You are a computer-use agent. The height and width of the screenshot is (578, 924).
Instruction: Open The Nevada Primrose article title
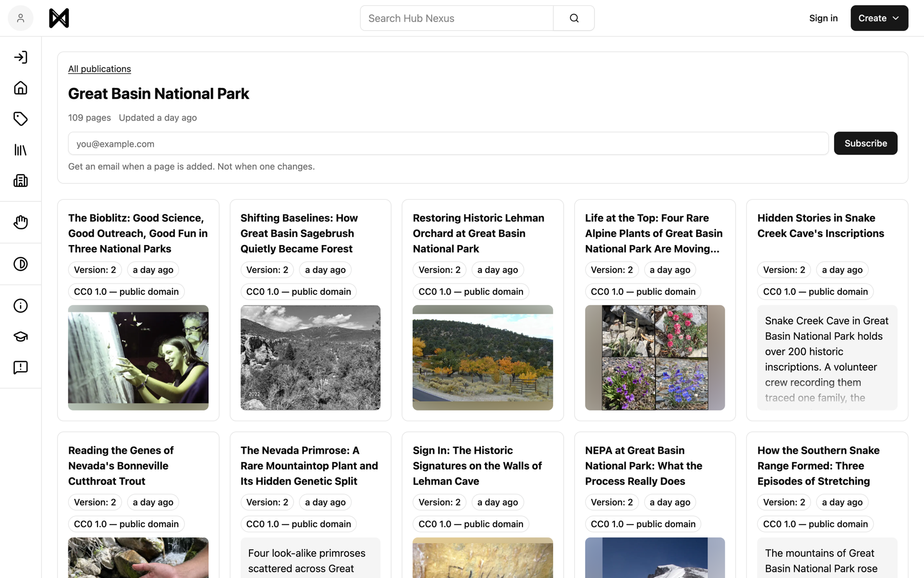(x=309, y=465)
